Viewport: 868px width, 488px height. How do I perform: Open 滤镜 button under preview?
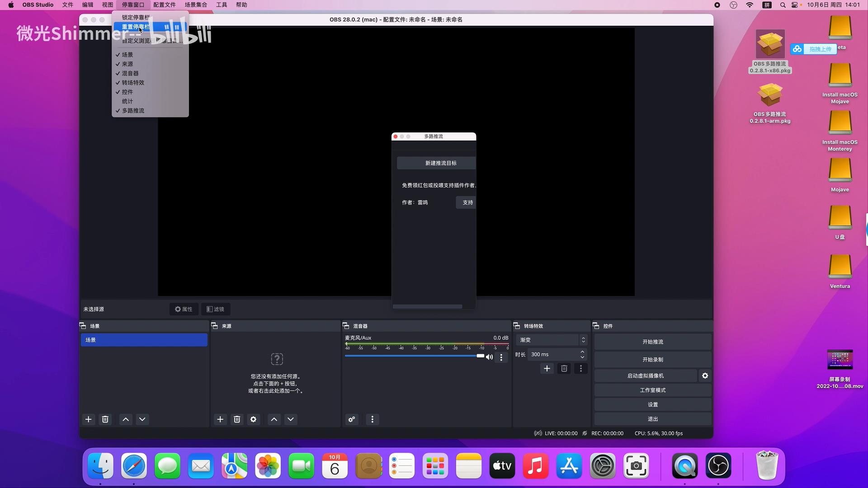click(216, 309)
